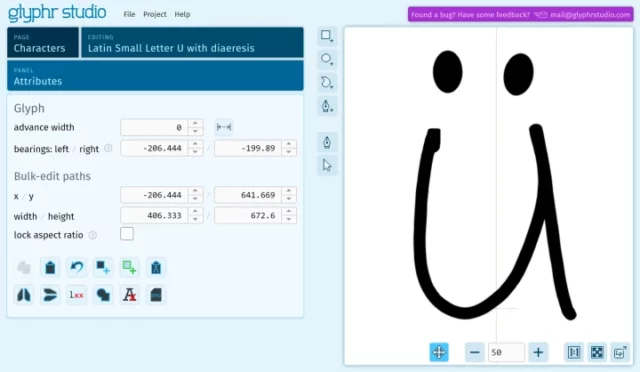
Task: Set zoom to one-to-one view
Action: point(574,352)
